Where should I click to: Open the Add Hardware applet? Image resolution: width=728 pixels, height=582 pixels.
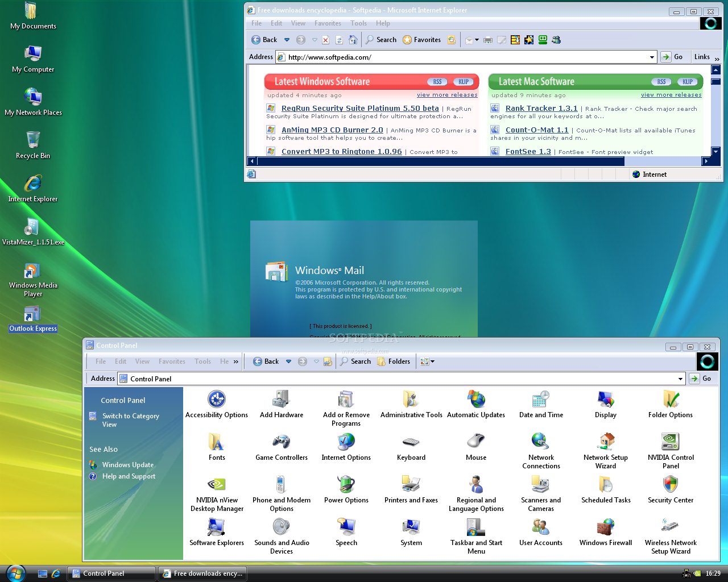(282, 405)
